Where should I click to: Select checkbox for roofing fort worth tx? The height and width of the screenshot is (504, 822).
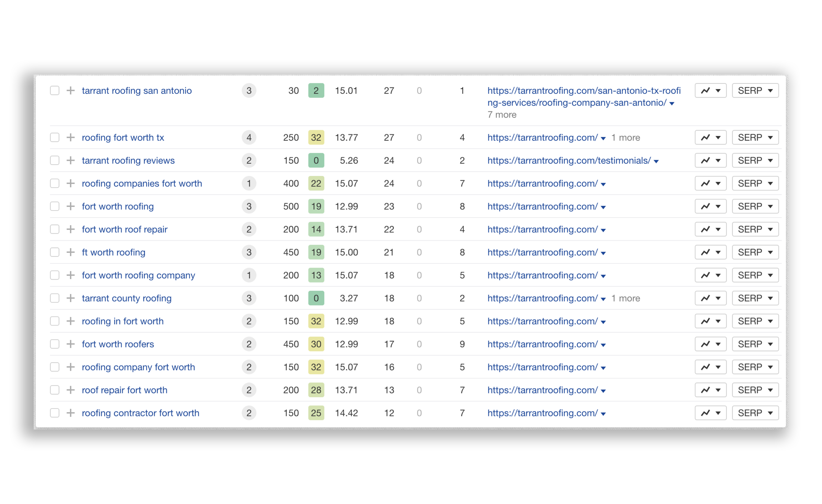point(55,137)
